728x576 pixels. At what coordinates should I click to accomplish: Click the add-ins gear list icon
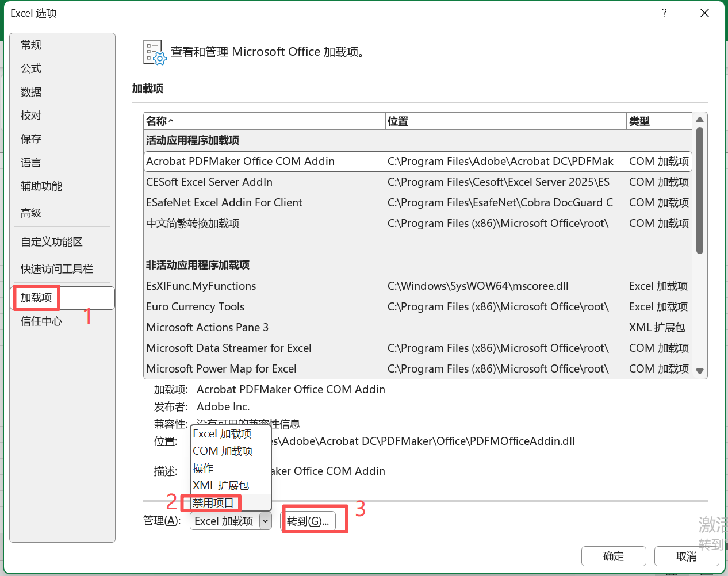(155, 52)
